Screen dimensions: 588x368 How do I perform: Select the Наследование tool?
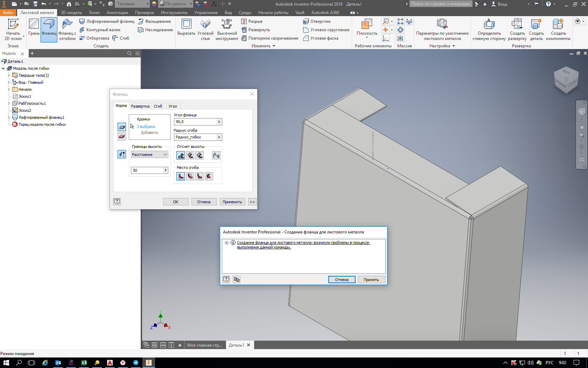tap(155, 30)
